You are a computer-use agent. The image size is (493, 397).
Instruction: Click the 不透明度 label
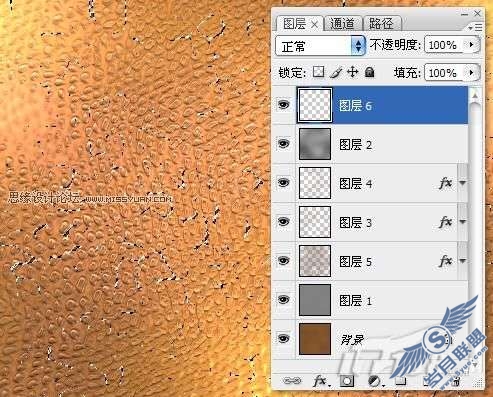click(395, 44)
